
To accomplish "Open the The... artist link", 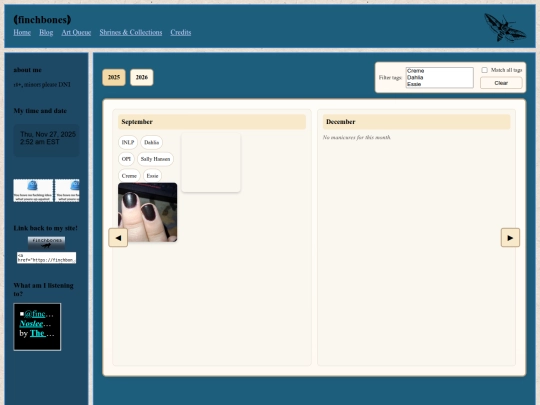I will pyautogui.click(x=42, y=333).
